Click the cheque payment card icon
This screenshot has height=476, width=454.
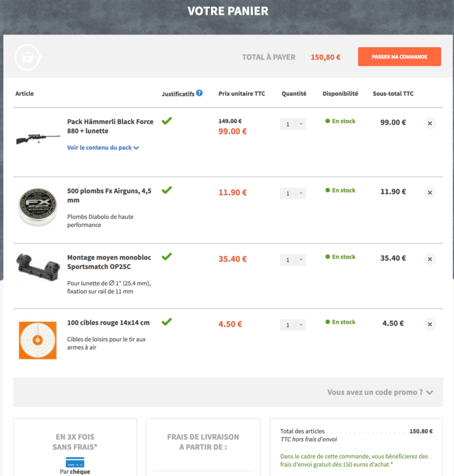[x=75, y=462]
